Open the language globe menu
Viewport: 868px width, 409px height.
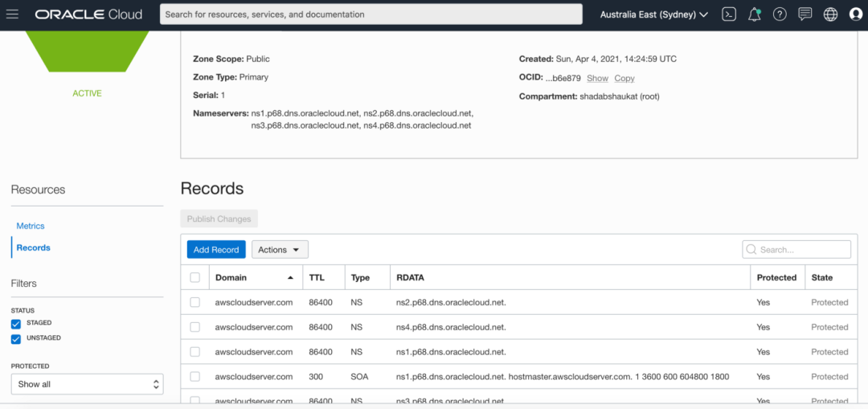point(830,15)
